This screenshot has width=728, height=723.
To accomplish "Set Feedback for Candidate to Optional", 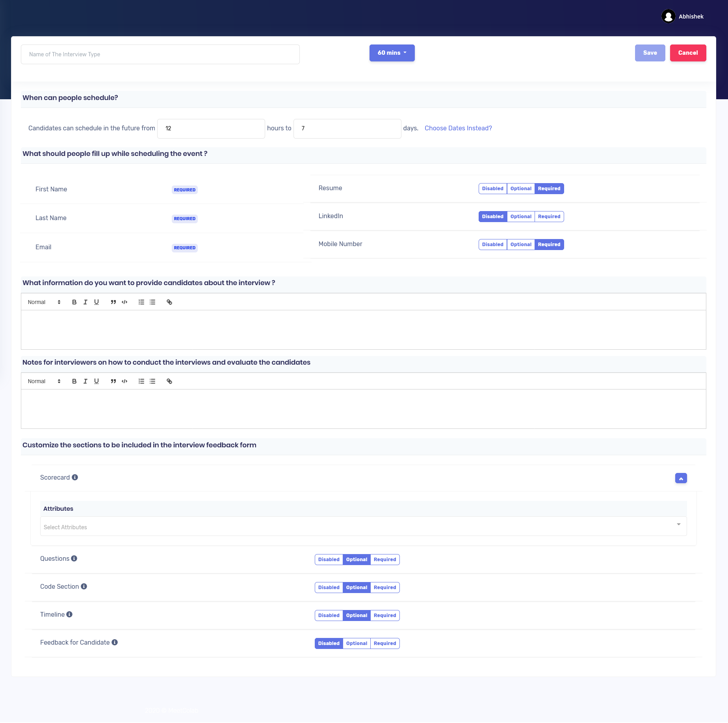I will [x=357, y=643].
